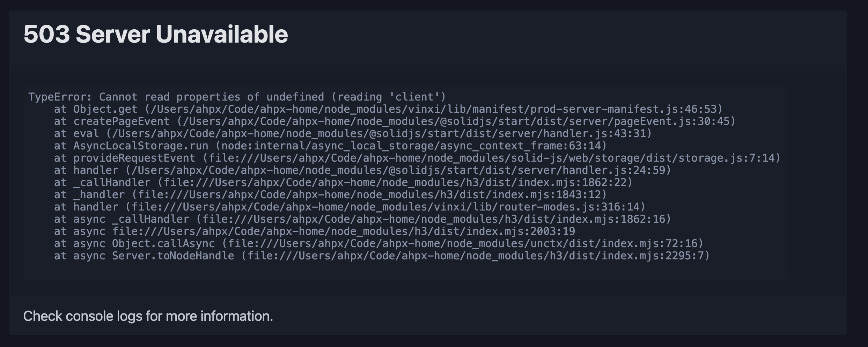
Task: Select the Server.toNodeHandle stack frame
Action: point(173,256)
